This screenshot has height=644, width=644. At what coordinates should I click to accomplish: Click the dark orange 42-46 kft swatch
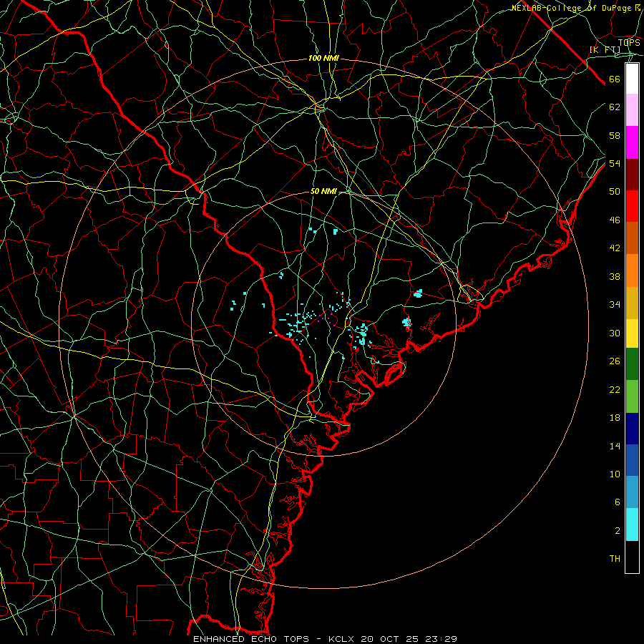[x=632, y=238]
